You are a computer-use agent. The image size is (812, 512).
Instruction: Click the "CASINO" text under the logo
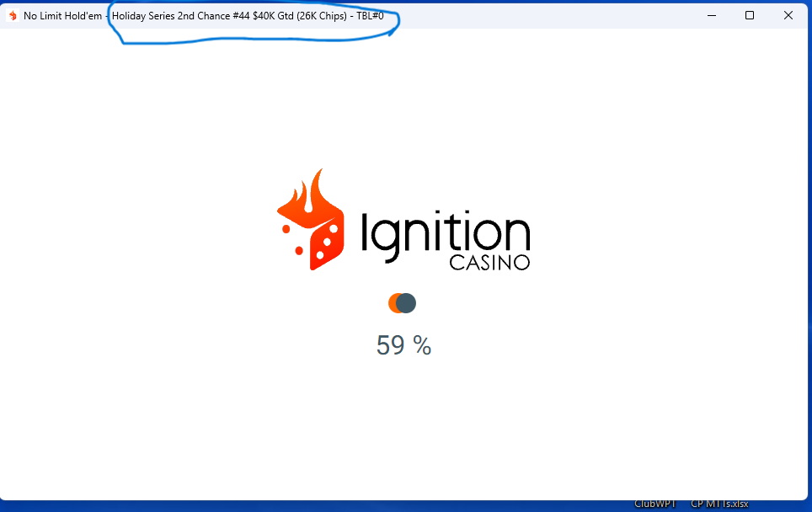[x=489, y=263]
